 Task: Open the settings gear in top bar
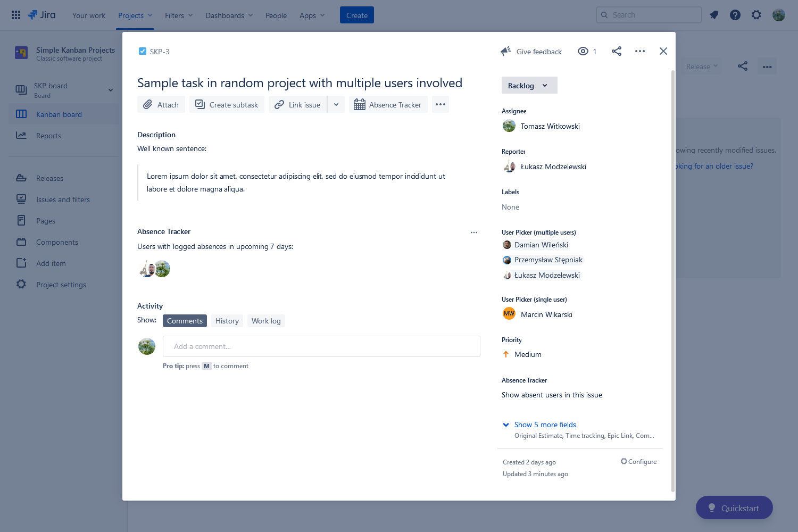(x=757, y=15)
